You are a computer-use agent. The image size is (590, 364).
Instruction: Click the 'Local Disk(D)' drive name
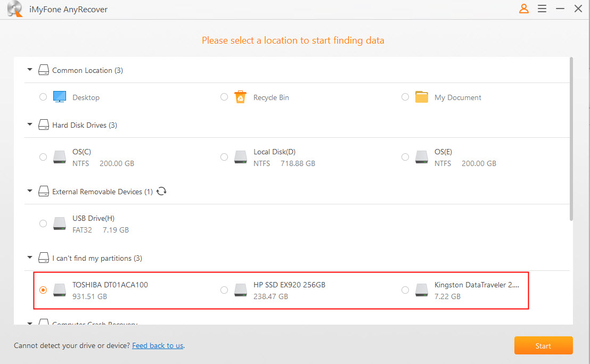tap(275, 152)
